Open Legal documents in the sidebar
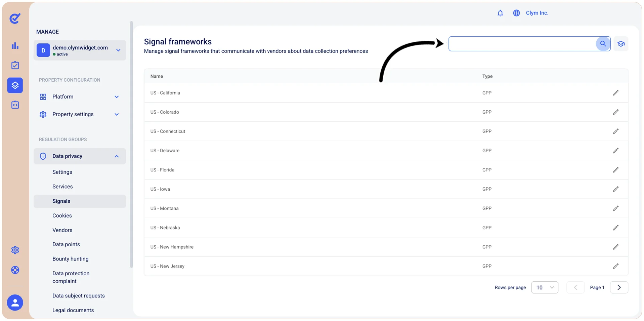Screen dimensions: 644x321 click(73, 310)
